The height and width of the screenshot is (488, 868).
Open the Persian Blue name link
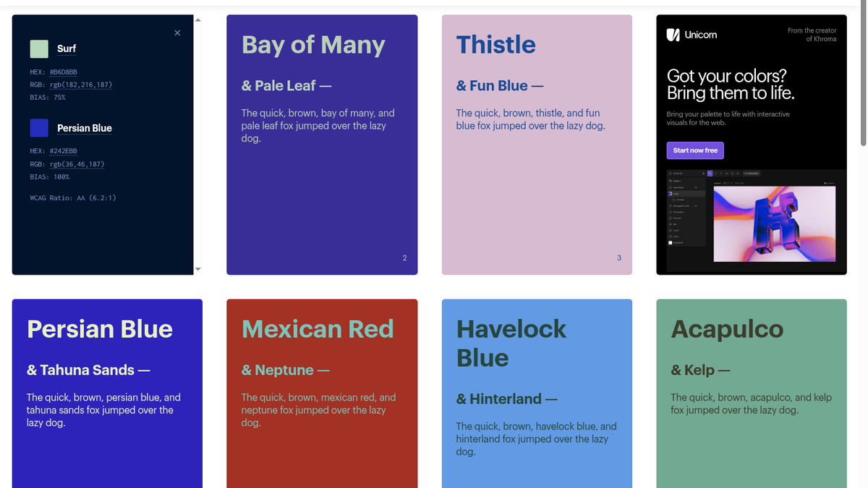tap(85, 128)
